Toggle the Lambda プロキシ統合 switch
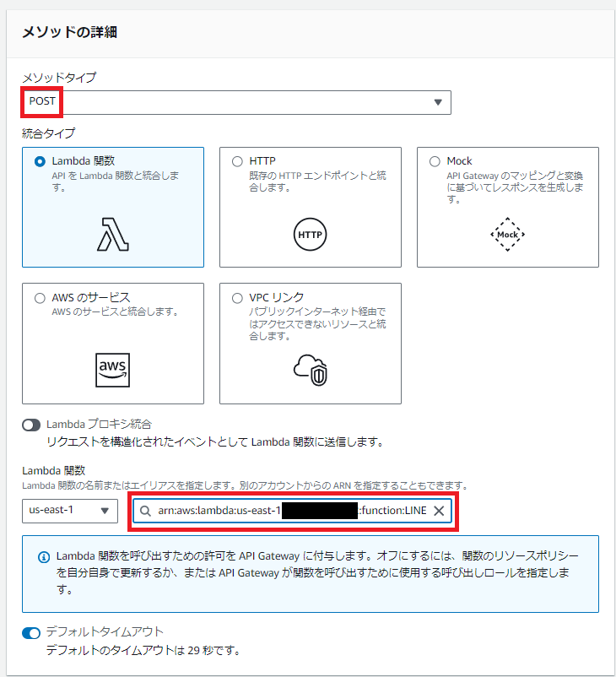Viewport: 616px width, 677px height. pyautogui.click(x=31, y=425)
